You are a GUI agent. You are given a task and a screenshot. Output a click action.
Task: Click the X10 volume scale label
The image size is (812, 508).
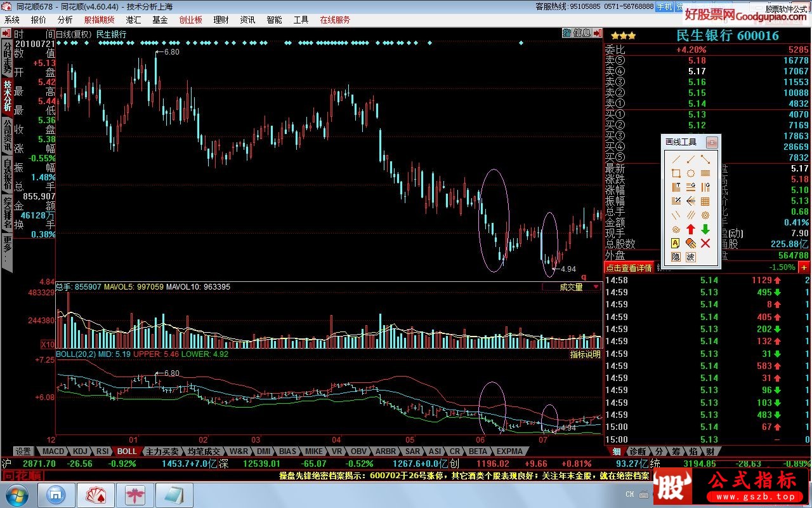pyautogui.click(x=48, y=344)
